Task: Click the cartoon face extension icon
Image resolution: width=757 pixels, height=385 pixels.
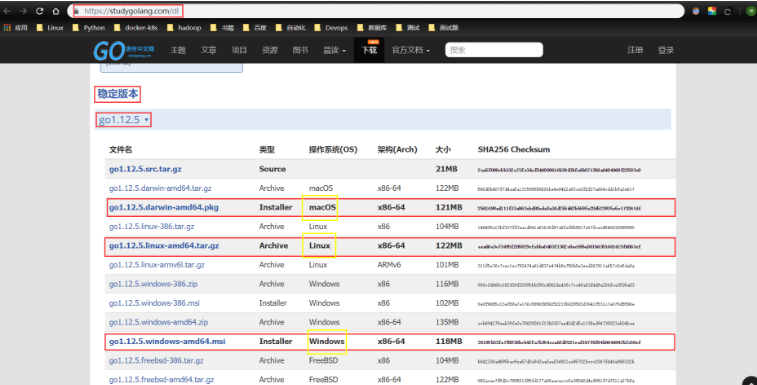Action: click(696, 11)
